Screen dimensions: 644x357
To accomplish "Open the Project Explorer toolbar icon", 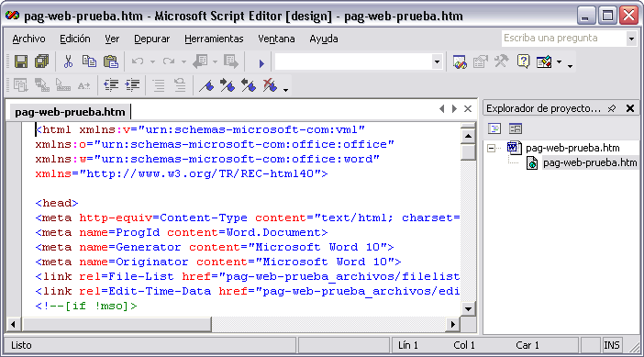I will 460,62.
